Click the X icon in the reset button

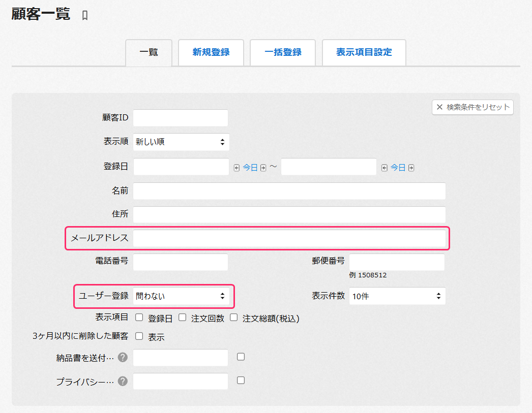[x=438, y=107]
